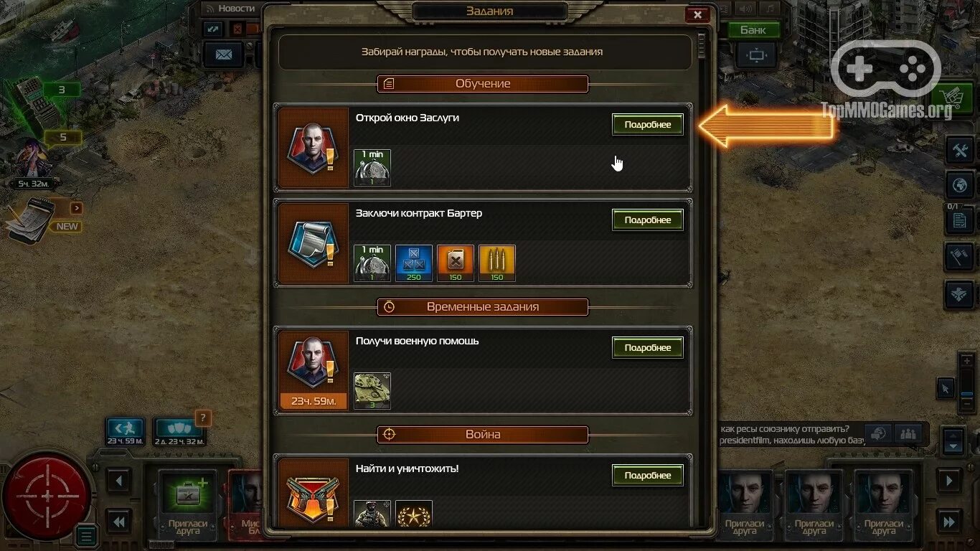Click the red crosshair target button

point(47,496)
